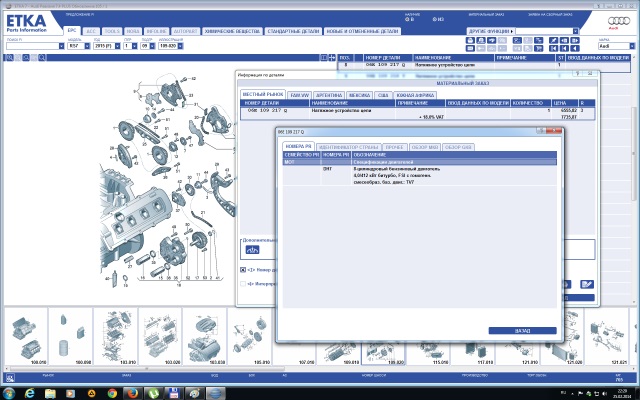
Task: Jump to first illustration with skip-back icon
Action: point(553,48)
